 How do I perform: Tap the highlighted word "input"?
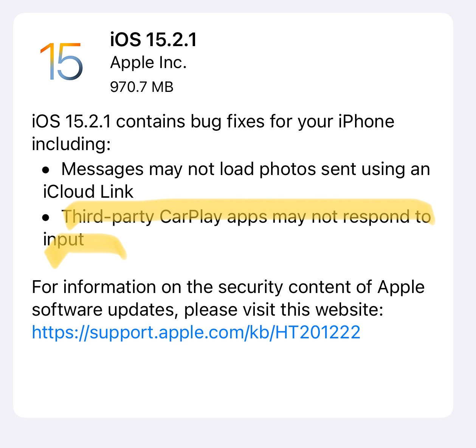(x=64, y=240)
